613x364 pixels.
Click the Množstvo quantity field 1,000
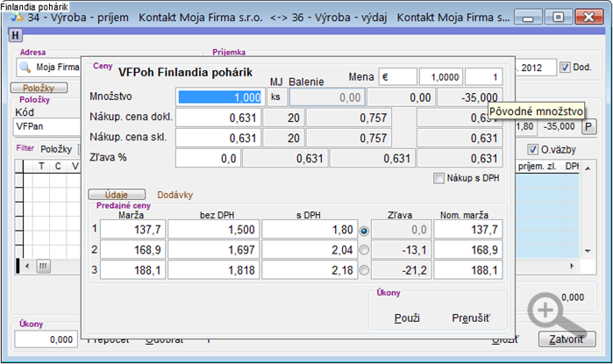click(220, 97)
